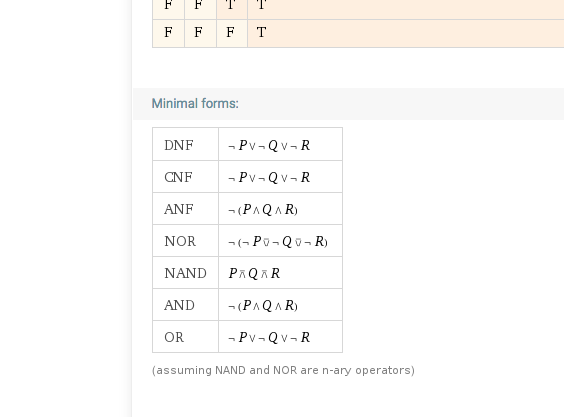This screenshot has height=417, width=564.
Task: Click the middle F cell in the bottom truth row
Action: pyautogui.click(x=198, y=33)
